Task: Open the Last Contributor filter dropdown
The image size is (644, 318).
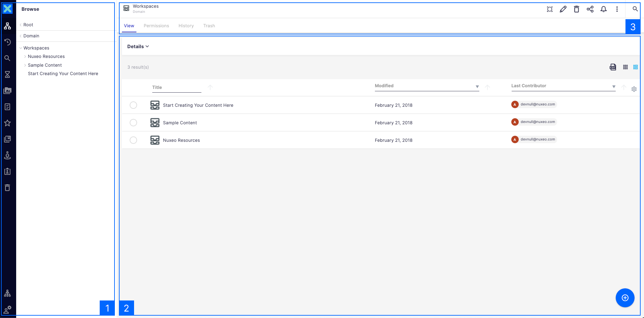Action: click(x=614, y=87)
